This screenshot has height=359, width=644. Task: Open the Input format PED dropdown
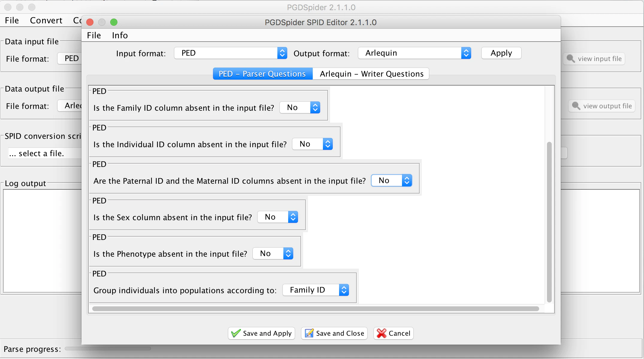[x=231, y=53]
